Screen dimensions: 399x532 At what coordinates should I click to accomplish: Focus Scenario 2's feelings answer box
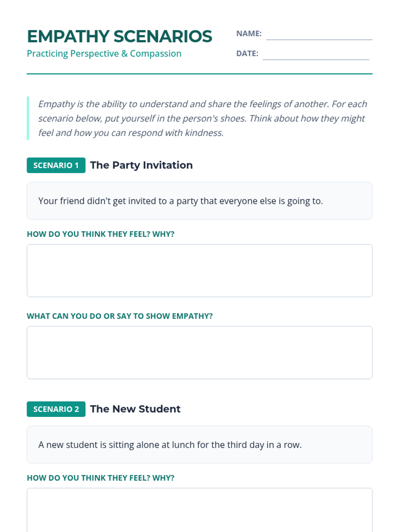tap(199, 510)
